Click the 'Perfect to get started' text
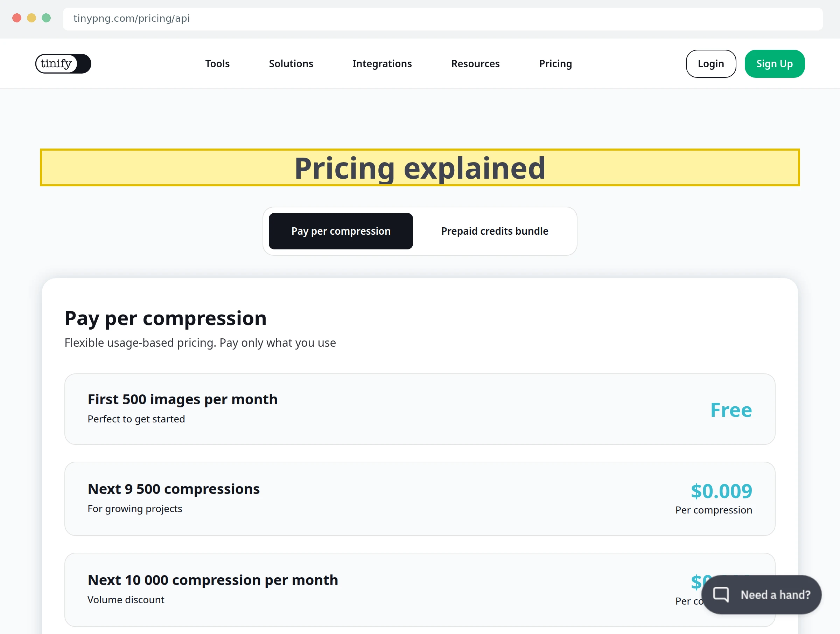 [x=136, y=419]
